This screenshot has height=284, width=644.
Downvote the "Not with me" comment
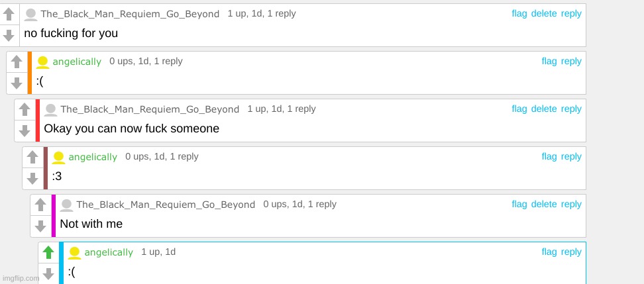click(40, 225)
